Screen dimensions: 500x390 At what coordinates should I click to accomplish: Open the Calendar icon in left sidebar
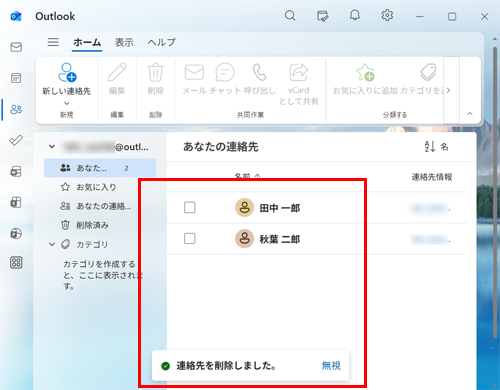(16, 78)
